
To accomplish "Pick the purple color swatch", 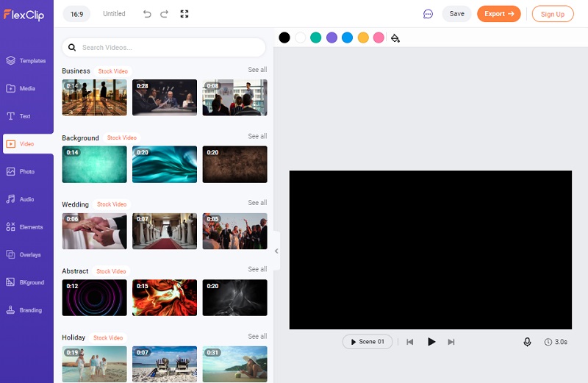I will [331, 37].
